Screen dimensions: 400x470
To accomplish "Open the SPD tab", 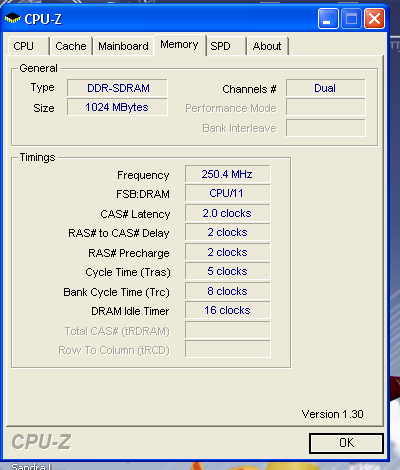I will [226, 46].
